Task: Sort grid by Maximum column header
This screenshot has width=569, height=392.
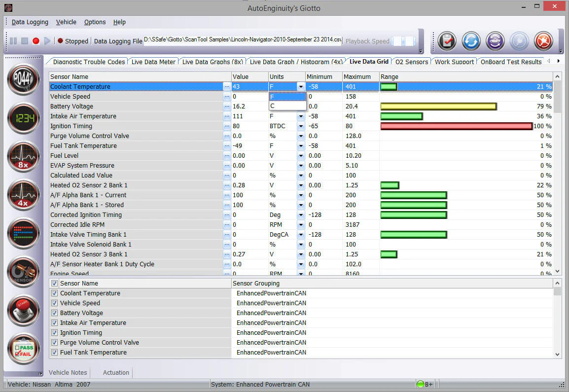Action: [x=361, y=76]
